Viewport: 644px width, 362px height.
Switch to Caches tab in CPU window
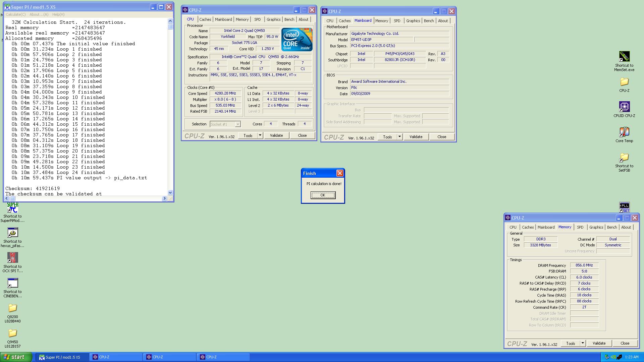(x=205, y=19)
